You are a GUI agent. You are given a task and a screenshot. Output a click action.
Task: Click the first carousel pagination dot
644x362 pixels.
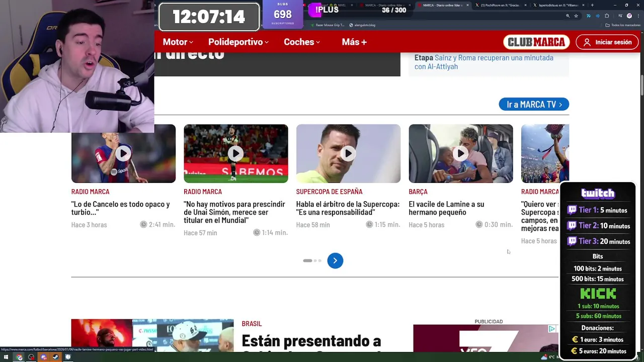pyautogui.click(x=307, y=260)
